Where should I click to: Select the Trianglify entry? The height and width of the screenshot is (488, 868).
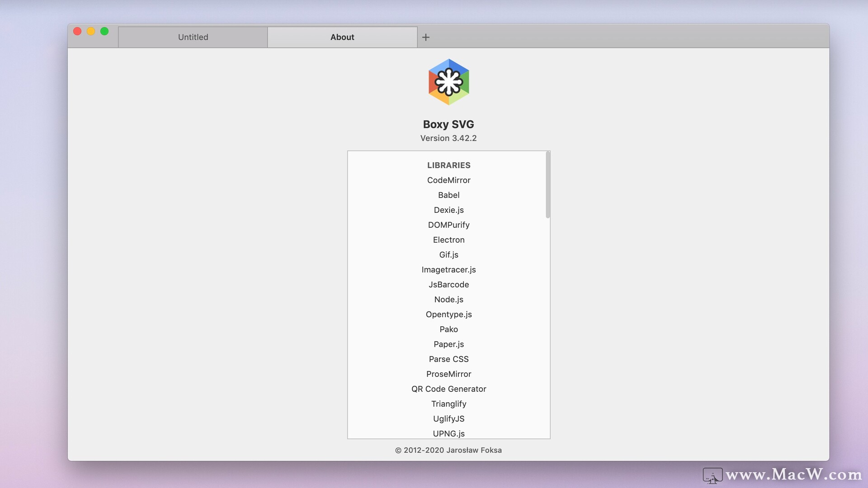[x=449, y=404]
